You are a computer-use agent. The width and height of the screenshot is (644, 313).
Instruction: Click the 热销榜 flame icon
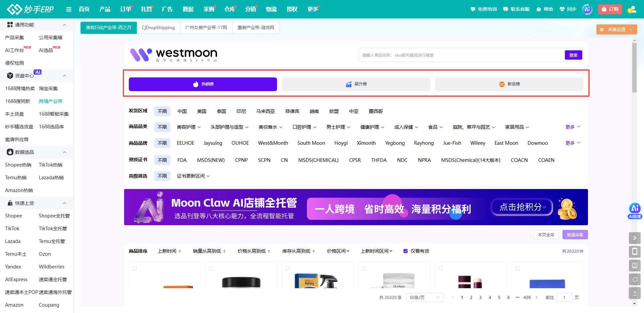[196, 84]
